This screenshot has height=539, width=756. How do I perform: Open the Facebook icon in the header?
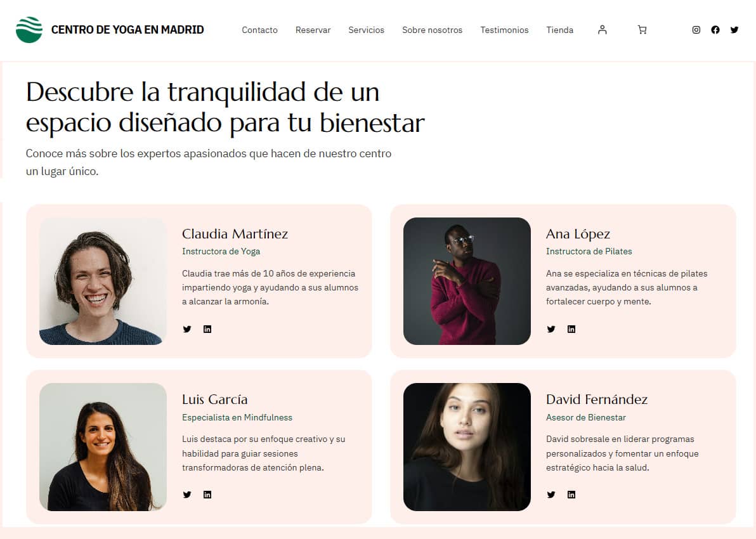tap(715, 30)
